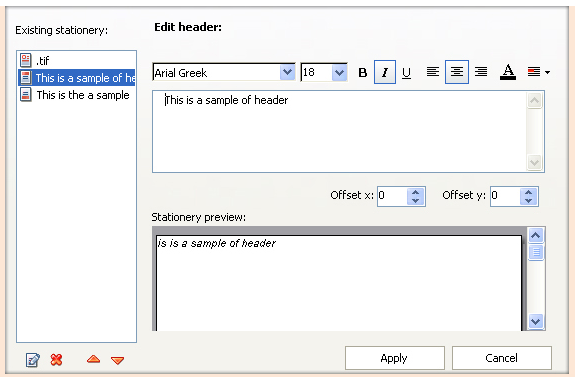Toggle Underline formatting
Viewport: 575px width, 381px height.
(406, 72)
